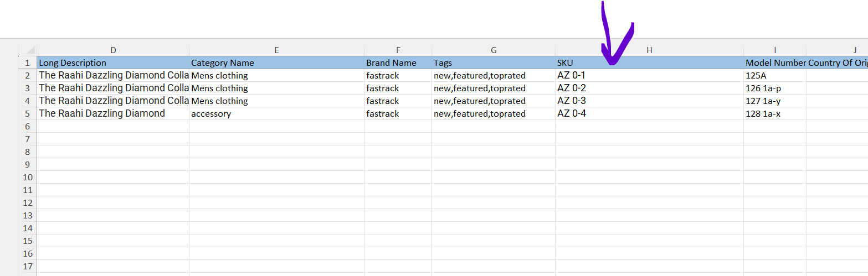Select row 1 header
This screenshot has height=276, width=868.
click(x=28, y=63)
